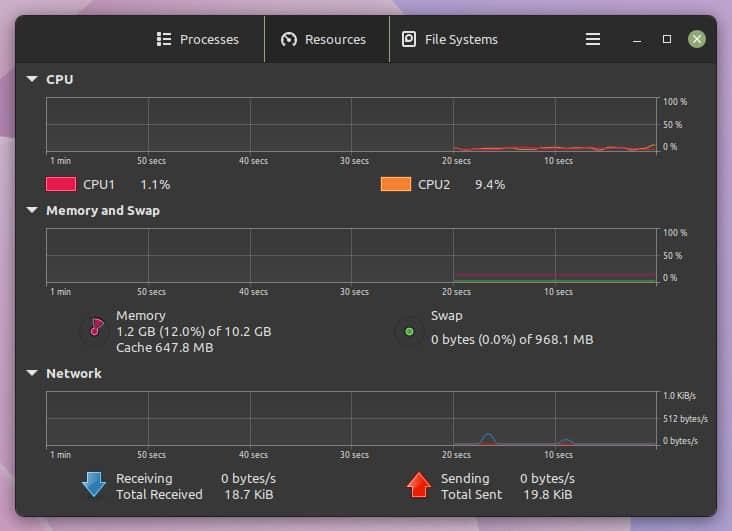Image resolution: width=732 pixels, height=531 pixels.
Task: Open the hamburger menu
Action: click(x=593, y=39)
